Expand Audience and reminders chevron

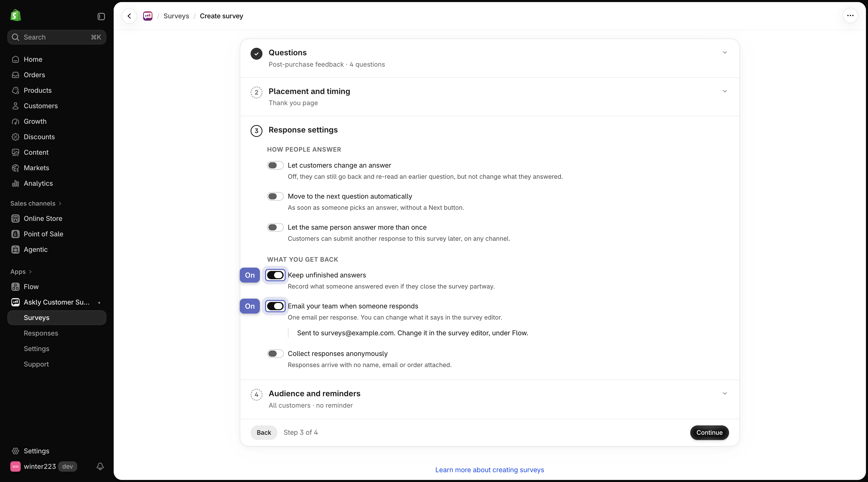tap(725, 393)
